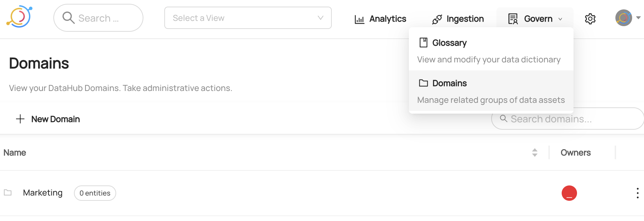Select Glossary from Govern menu
This screenshot has width=644, height=221.
point(449,43)
